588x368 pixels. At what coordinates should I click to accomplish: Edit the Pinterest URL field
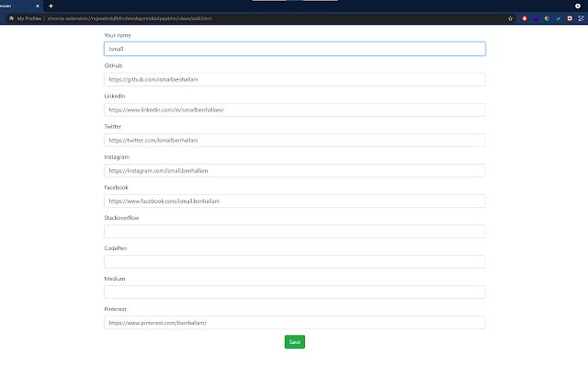[295, 323]
